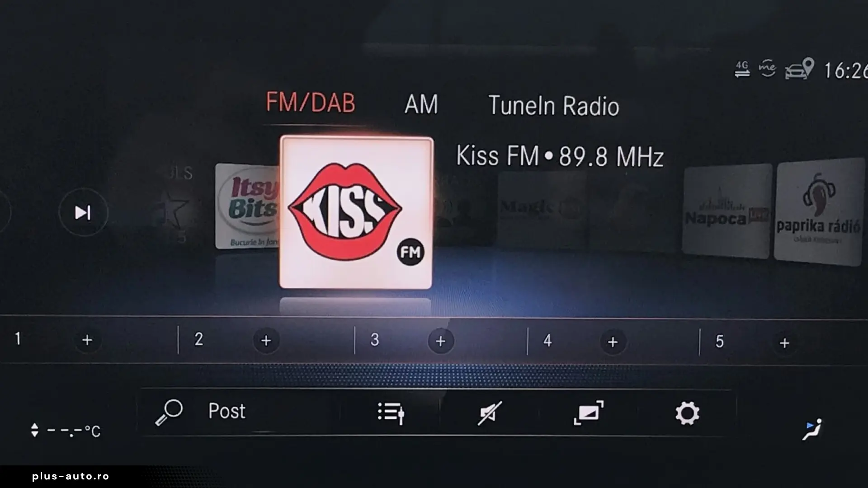Open seat comfort settings icon
This screenshot has height=488, width=868.
pos(812,430)
